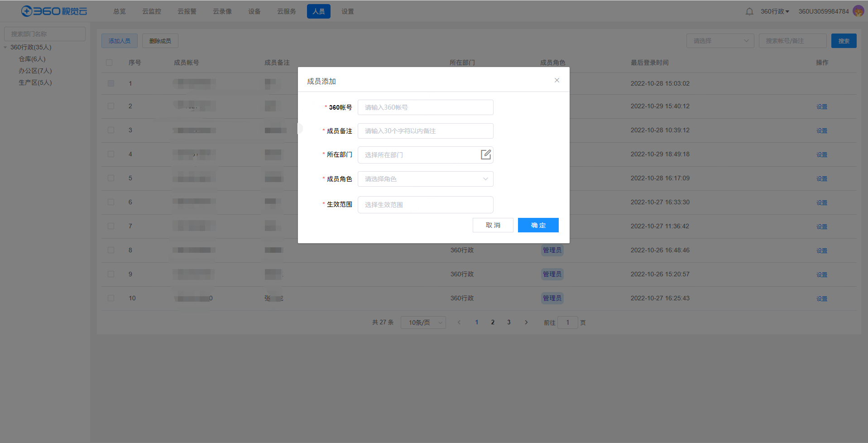
Task: Click the previous page arrow
Action: coord(459,322)
